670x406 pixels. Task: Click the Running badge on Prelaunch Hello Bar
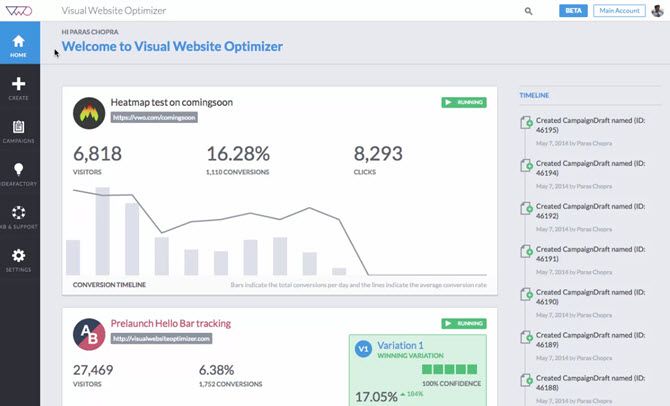[x=463, y=324]
